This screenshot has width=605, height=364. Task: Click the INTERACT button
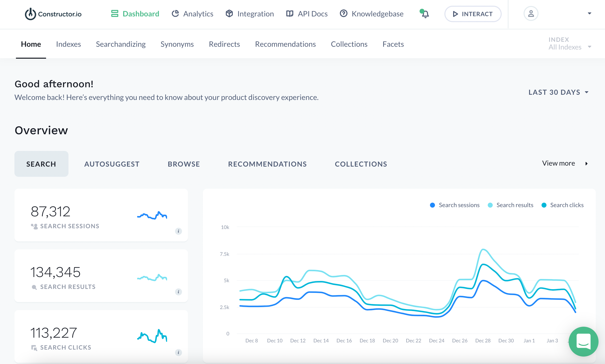pyautogui.click(x=473, y=14)
